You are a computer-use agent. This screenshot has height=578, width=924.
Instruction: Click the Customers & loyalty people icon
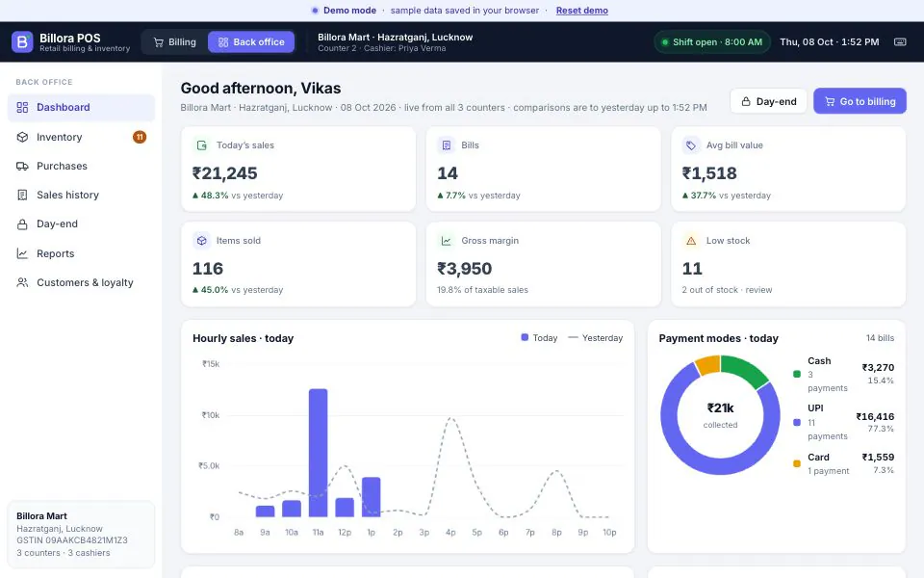tap(22, 282)
